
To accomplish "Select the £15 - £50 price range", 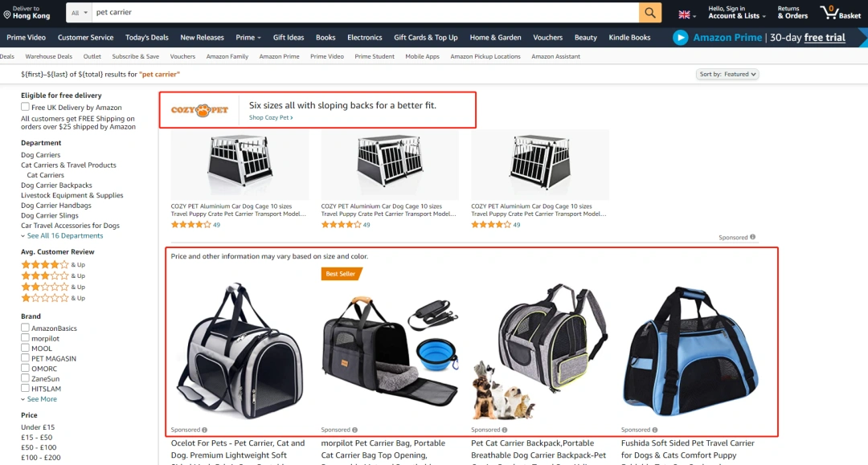I will pyautogui.click(x=36, y=438).
